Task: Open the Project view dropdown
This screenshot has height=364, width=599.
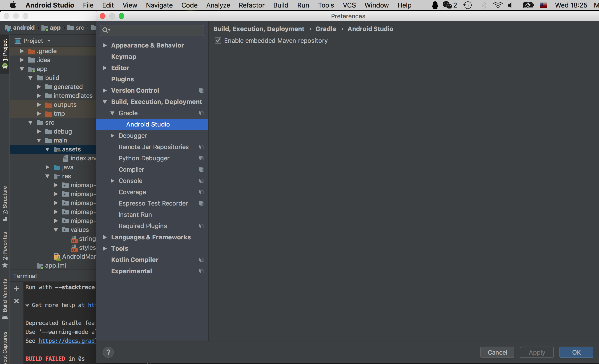Action: [49, 41]
